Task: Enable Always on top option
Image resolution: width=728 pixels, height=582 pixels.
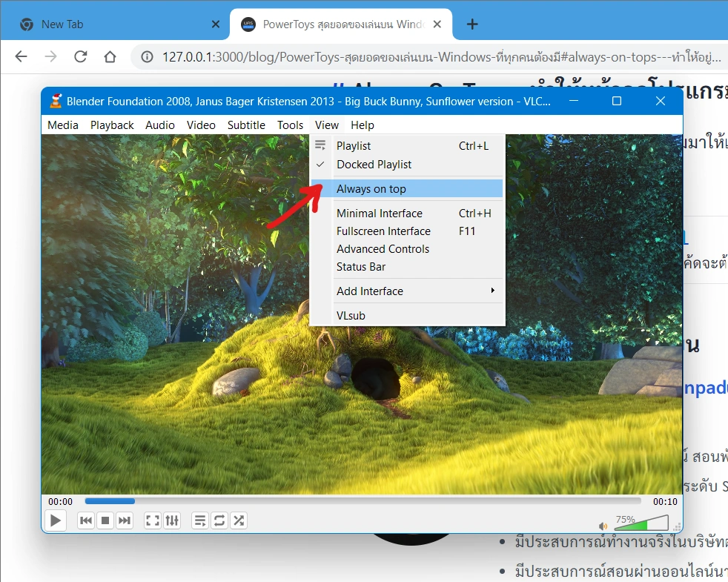Action: [x=407, y=188]
